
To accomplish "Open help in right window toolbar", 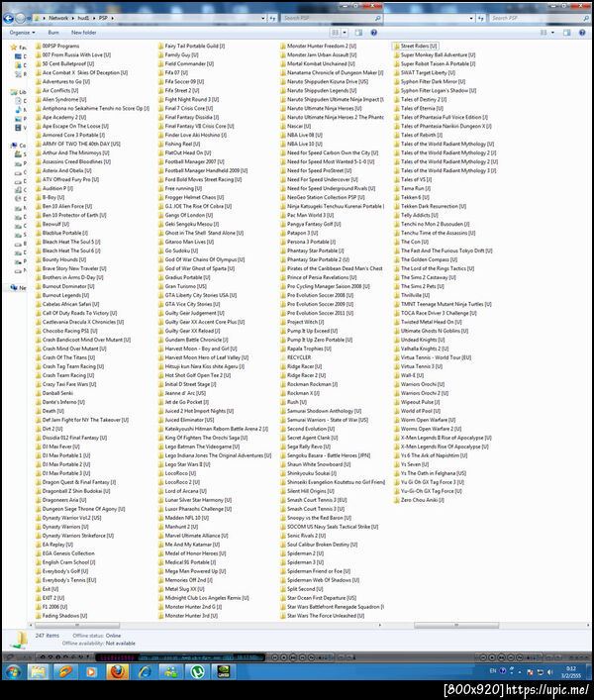I will 582,33.
